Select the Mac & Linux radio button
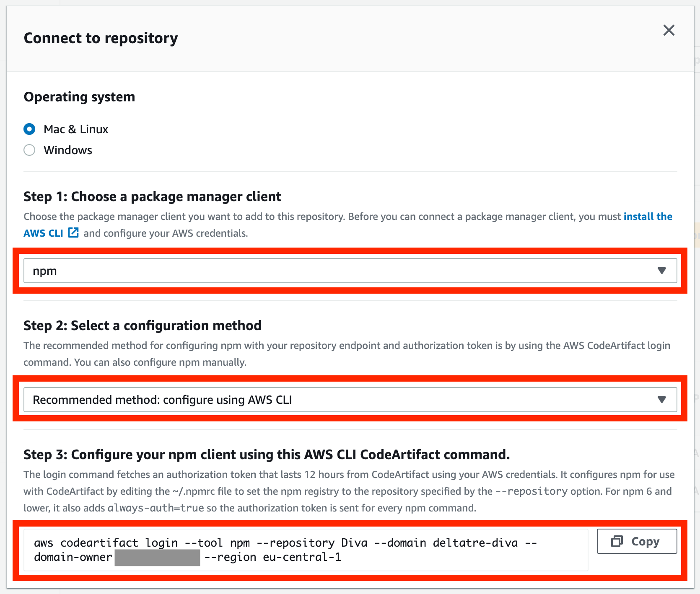 [x=29, y=129]
